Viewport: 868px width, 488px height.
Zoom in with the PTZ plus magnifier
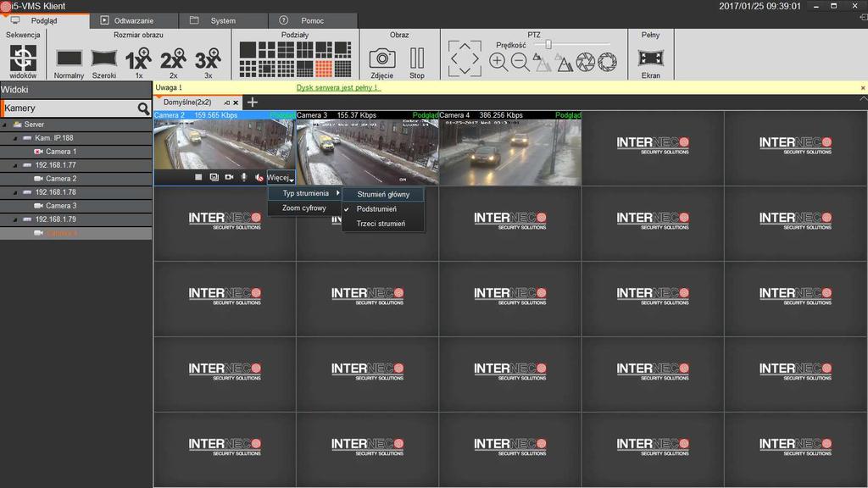(x=498, y=61)
